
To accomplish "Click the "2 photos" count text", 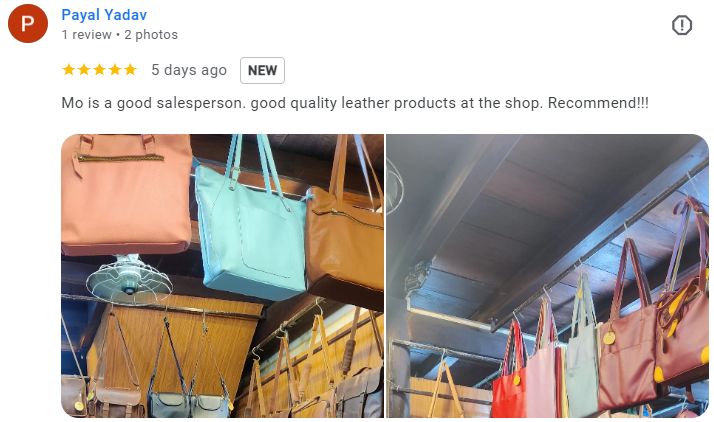I will [151, 35].
